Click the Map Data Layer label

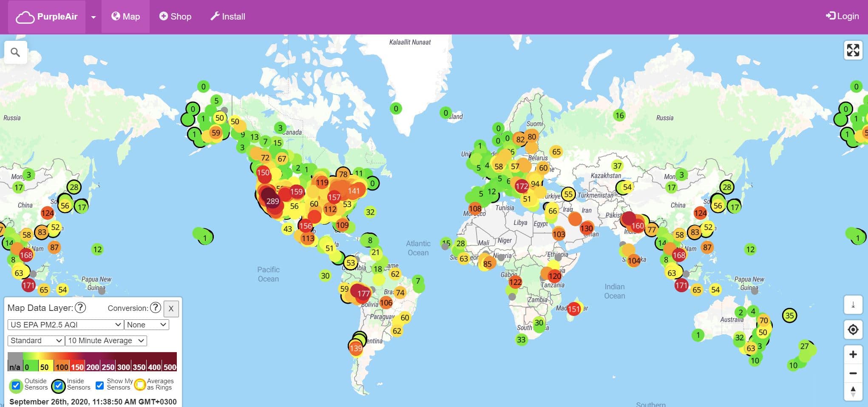(x=40, y=308)
